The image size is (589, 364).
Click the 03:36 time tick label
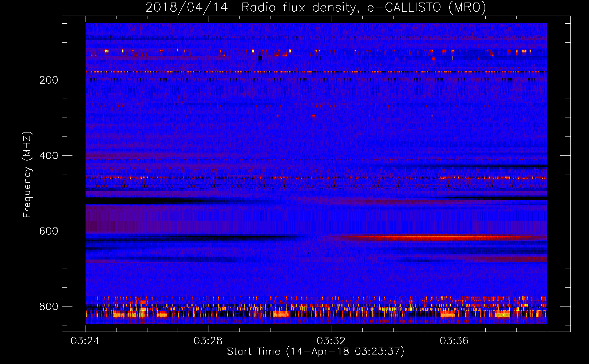pyautogui.click(x=454, y=341)
